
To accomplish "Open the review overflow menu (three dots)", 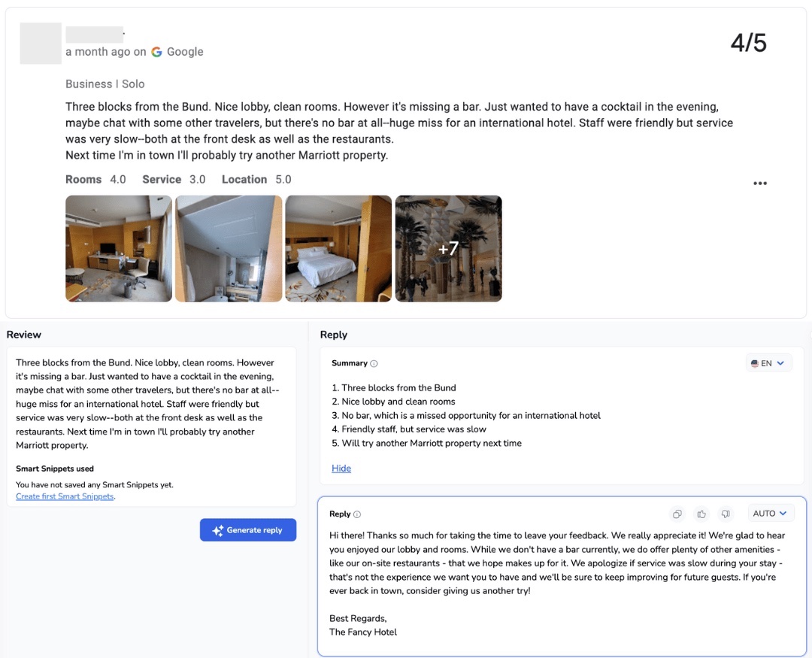I will (x=760, y=183).
